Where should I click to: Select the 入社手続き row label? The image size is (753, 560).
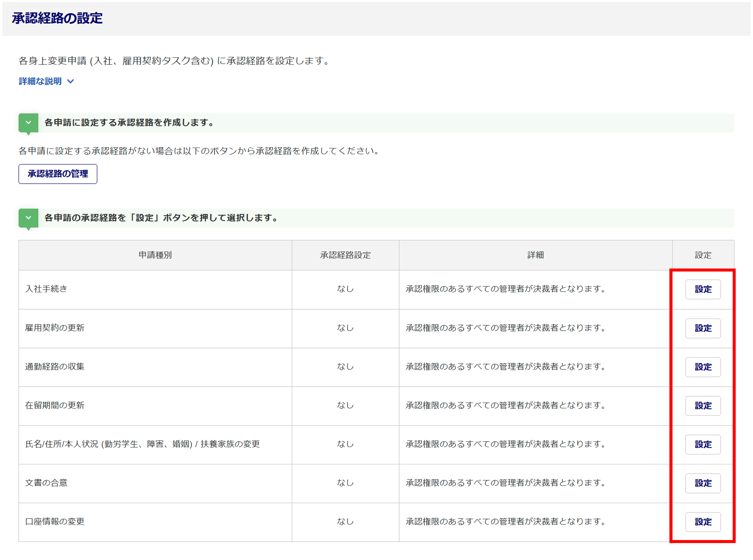[46, 289]
